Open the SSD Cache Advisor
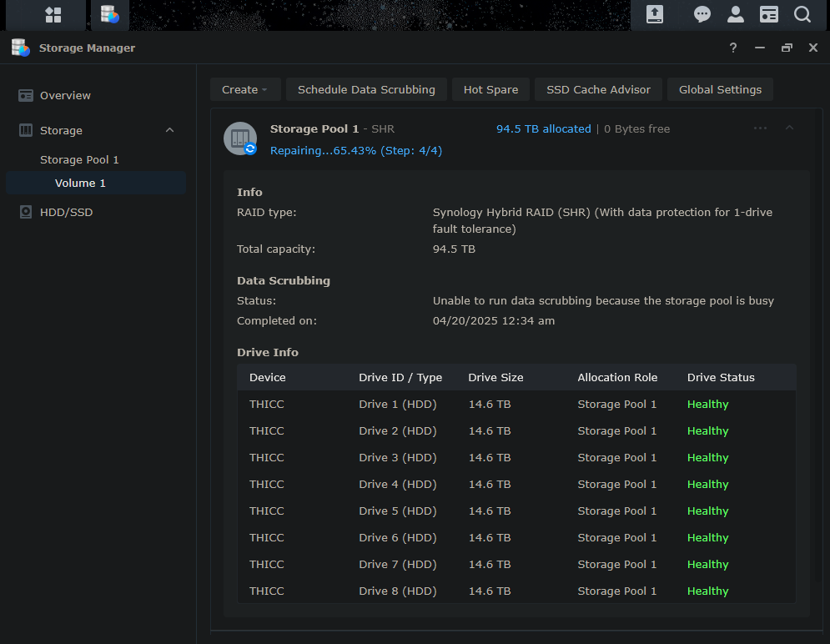This screenshot has height=644, width=830. (x=598, y=89)
